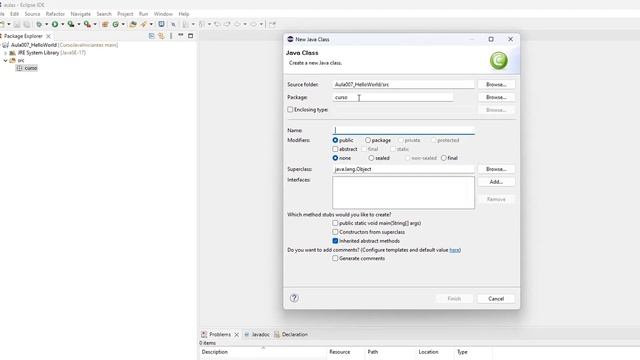This screenshot has width=640, height=360.
Task: Collapse the src folder node
Action: (5, 60)
